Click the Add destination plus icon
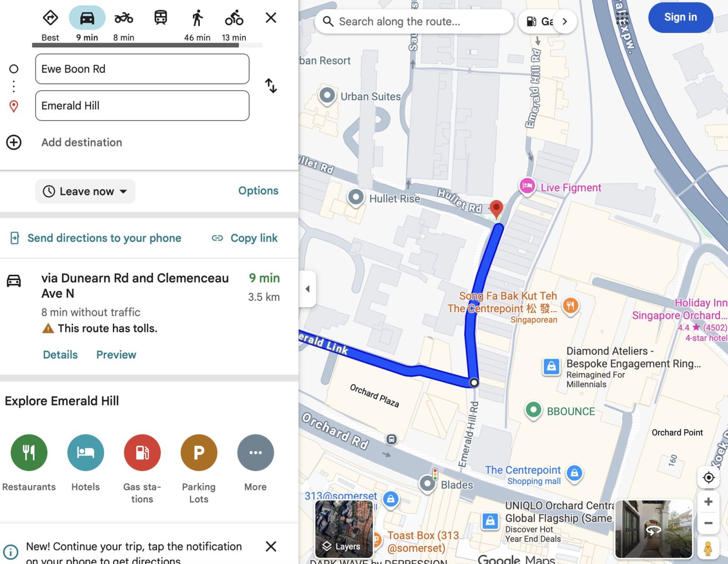The height and width of the screenshot is (564, 728). coord(14,142)
